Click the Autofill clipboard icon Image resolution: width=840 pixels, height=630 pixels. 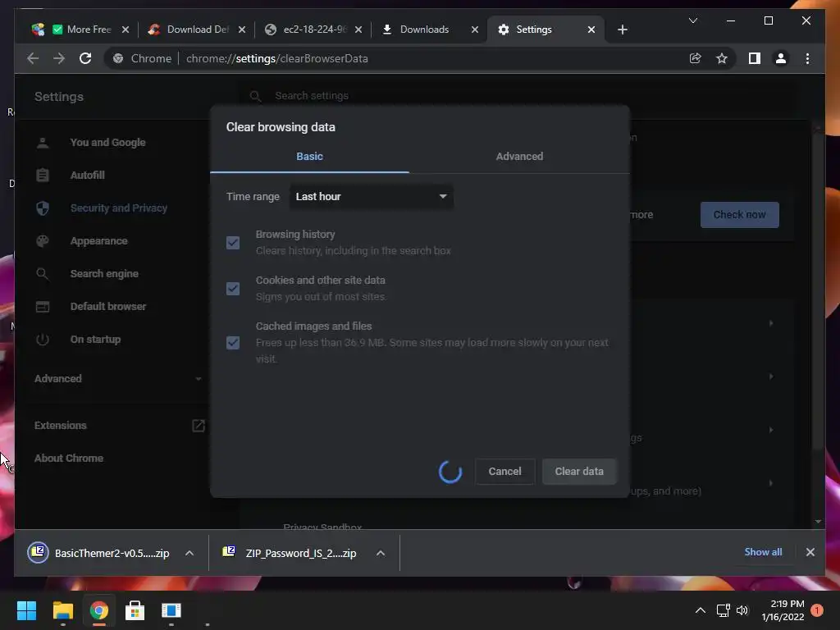click(43, 176)
